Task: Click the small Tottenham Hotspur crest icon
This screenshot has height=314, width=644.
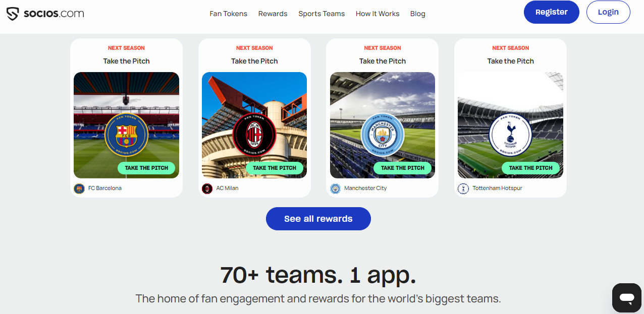Action: point(463,189)
